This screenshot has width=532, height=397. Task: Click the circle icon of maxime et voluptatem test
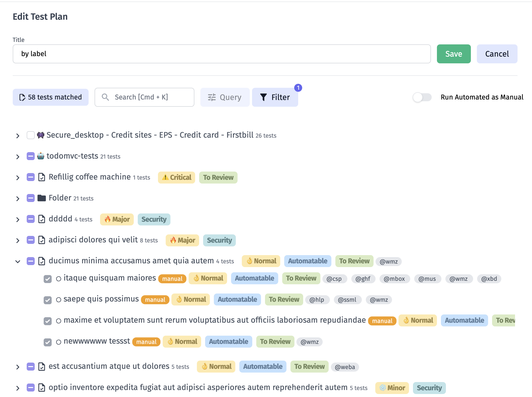tap(59, 321)
